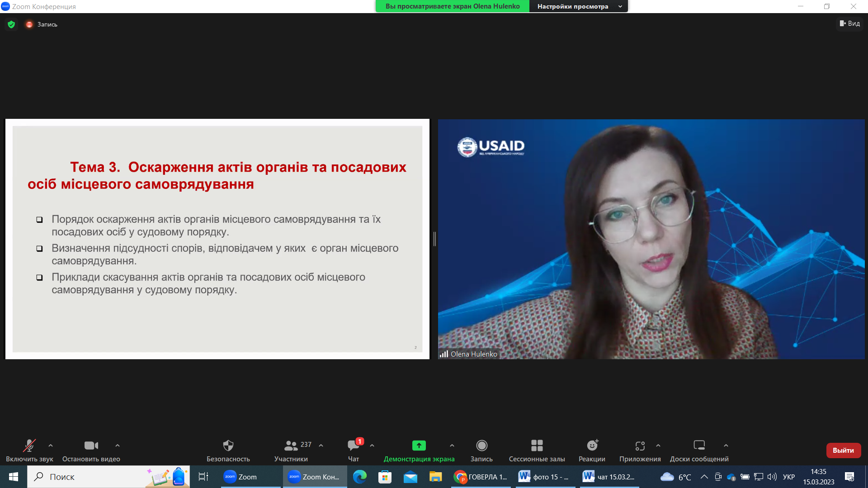Viewport: 868px width, 488px height.
Task: Open the Participants (Участники) panel
Action: [291, 446]
